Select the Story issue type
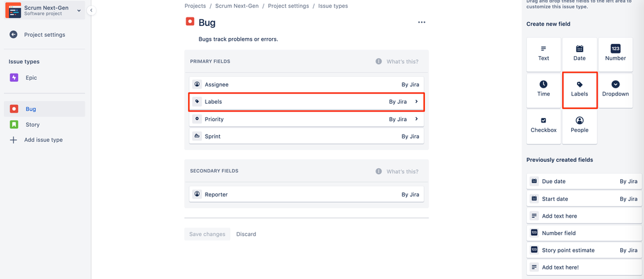 (x=44, y=124)
